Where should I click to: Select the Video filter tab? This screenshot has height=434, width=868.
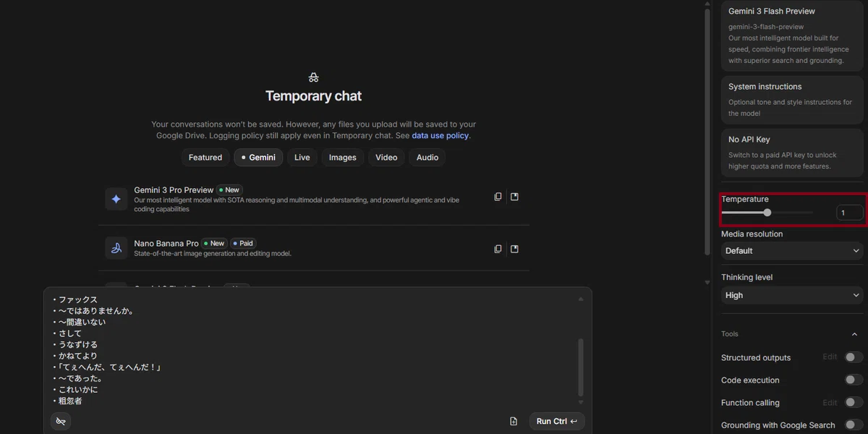click(x=386, y=158)
